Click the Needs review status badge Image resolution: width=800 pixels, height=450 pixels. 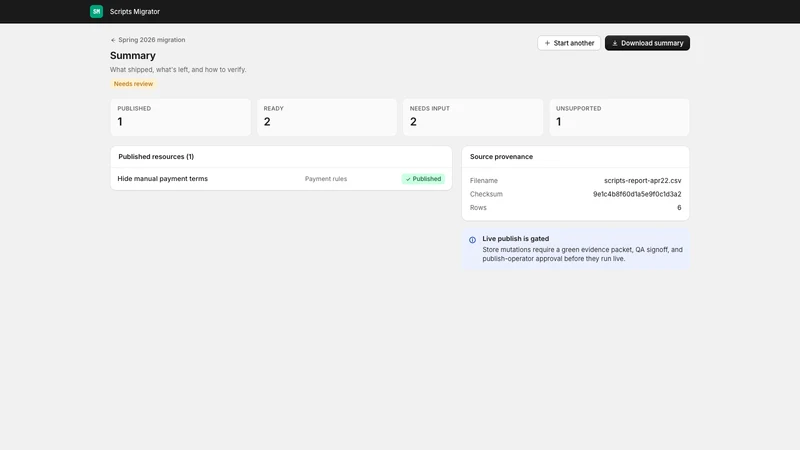(133, 84)
